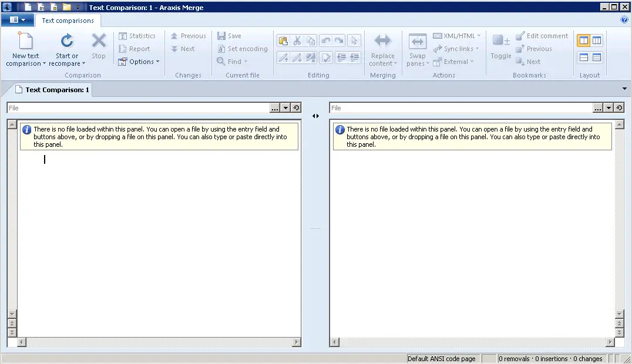Click Report button

point(135,49)
